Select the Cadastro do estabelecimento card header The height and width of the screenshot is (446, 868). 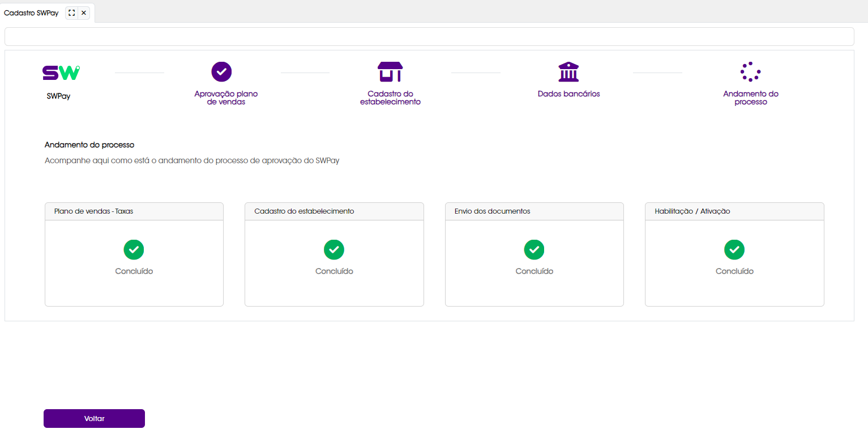tap(334, 211)
